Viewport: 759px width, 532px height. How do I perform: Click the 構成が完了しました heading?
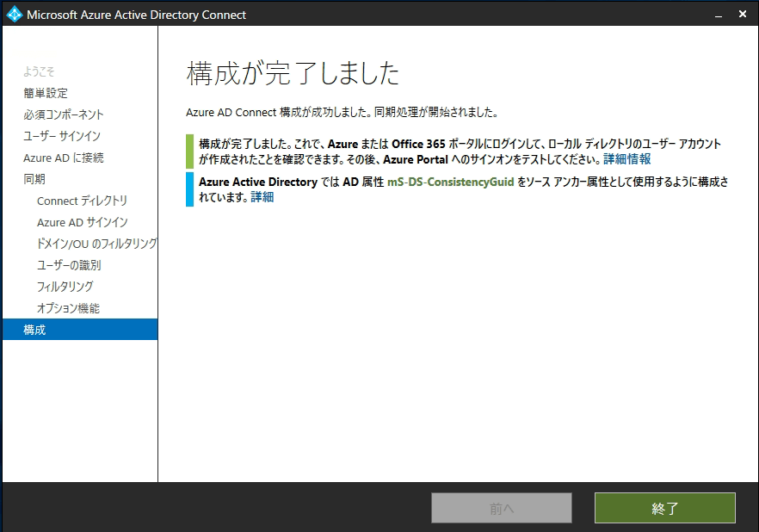pyautogui.click(x=293, y=73)
